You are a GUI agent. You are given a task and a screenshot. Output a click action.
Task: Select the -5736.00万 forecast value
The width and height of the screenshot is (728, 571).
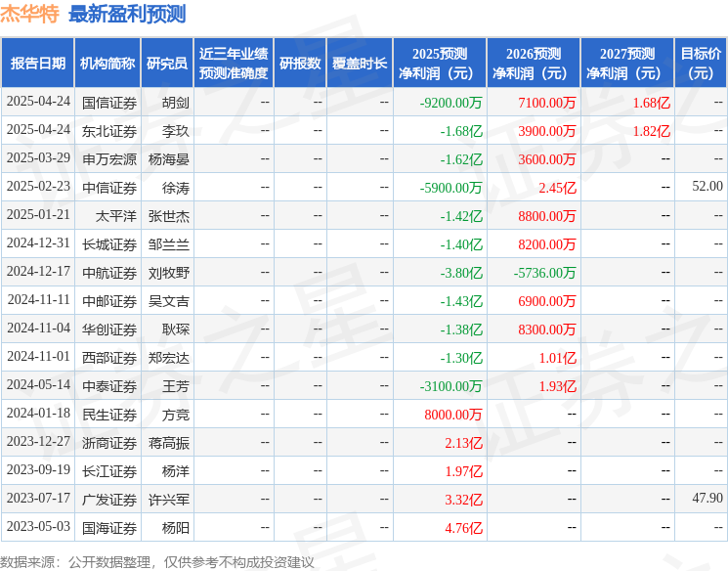tap(544, 273)
